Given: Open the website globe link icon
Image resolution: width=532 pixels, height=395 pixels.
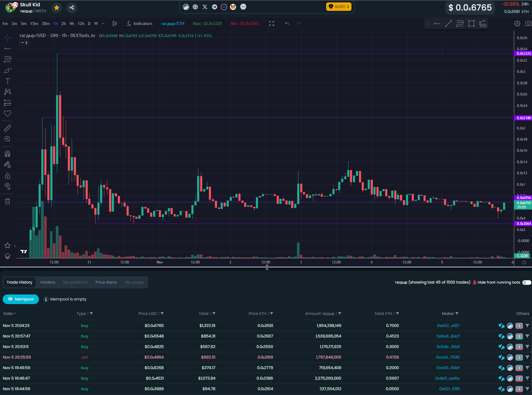Looking at the screenshot, I should [195, 7].
